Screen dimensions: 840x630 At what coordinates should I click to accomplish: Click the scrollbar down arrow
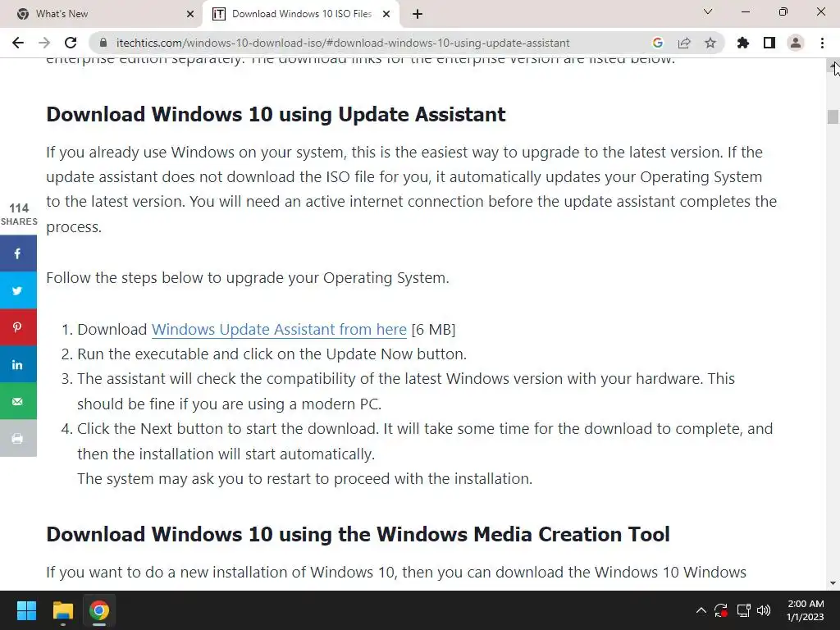click(x=833, y=583)
